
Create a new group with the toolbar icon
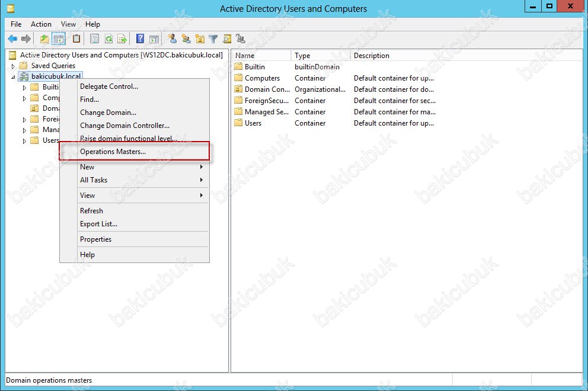coord(186,39)
